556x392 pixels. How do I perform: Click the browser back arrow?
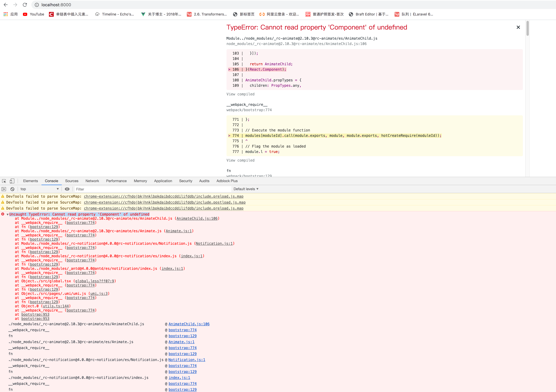click(6, 5)
